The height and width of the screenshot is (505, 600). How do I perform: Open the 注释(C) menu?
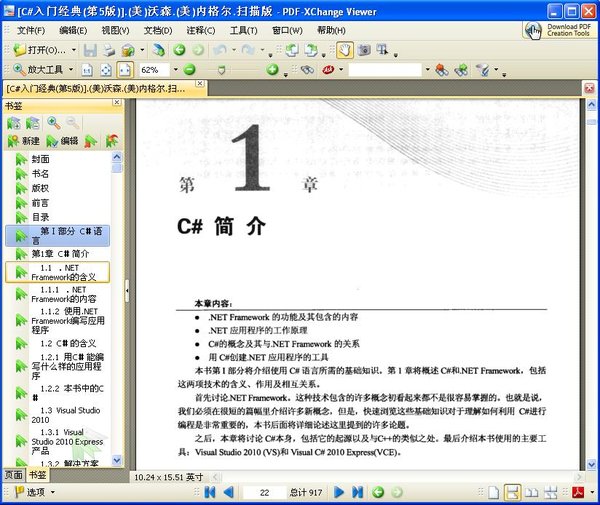(x=201, y=30)
